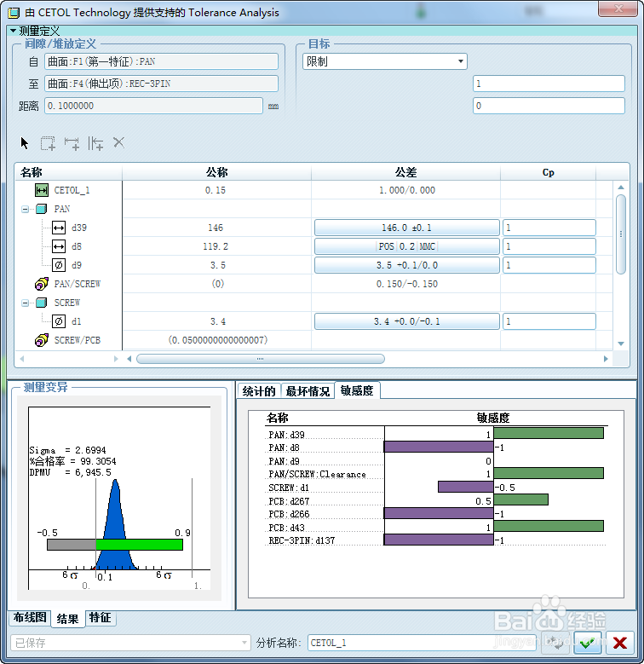The image size is (644, 664).
Task: Click the 名称 column header
Action: pos(68,172)
